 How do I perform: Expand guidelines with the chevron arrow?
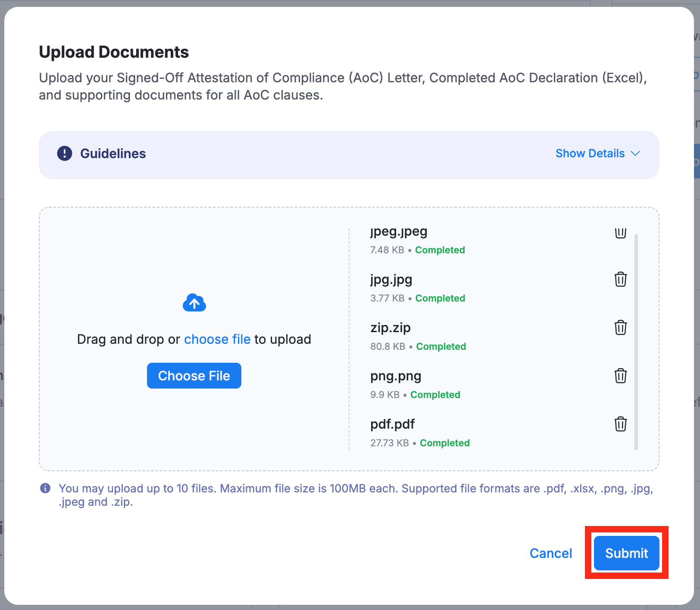[x=635, y=153]
